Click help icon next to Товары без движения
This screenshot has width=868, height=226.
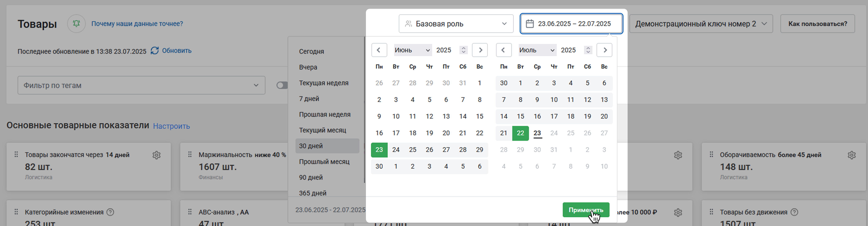point(794,212)
